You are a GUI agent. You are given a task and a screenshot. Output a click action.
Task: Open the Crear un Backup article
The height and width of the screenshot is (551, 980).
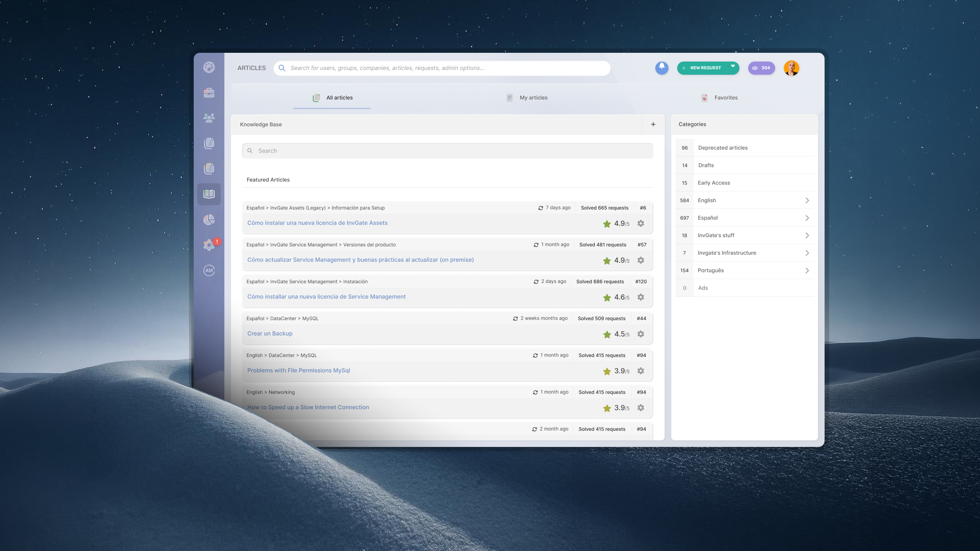click(x=270, y=334)
